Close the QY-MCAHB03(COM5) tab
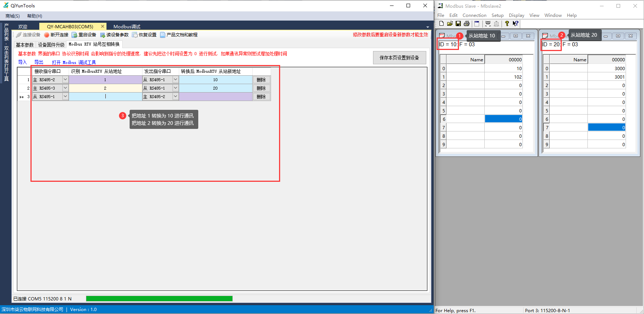 102,26
